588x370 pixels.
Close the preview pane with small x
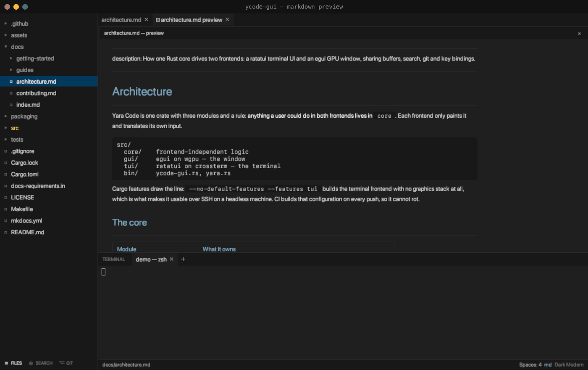tap(579, 33)
